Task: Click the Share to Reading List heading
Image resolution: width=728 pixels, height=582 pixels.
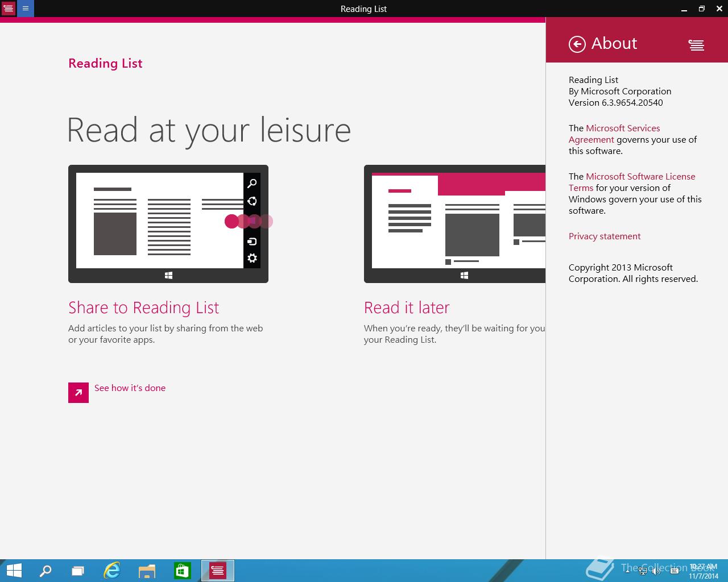Action: pos(143,307)
